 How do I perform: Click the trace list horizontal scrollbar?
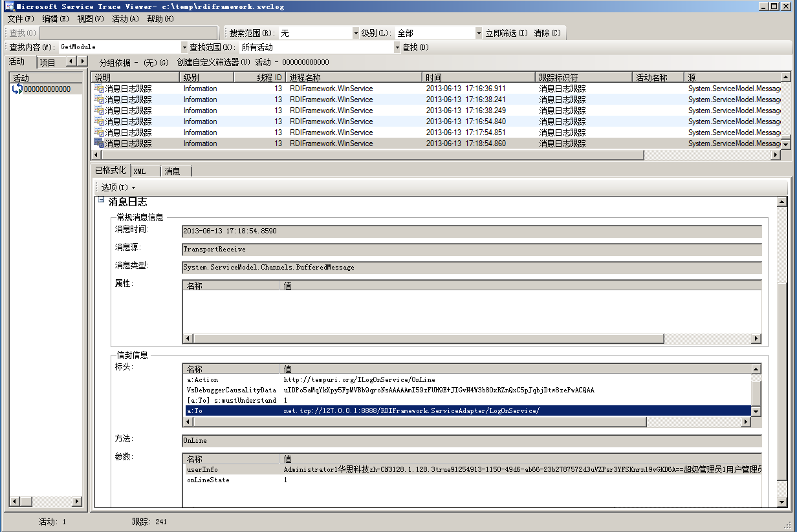click(369, 155)
